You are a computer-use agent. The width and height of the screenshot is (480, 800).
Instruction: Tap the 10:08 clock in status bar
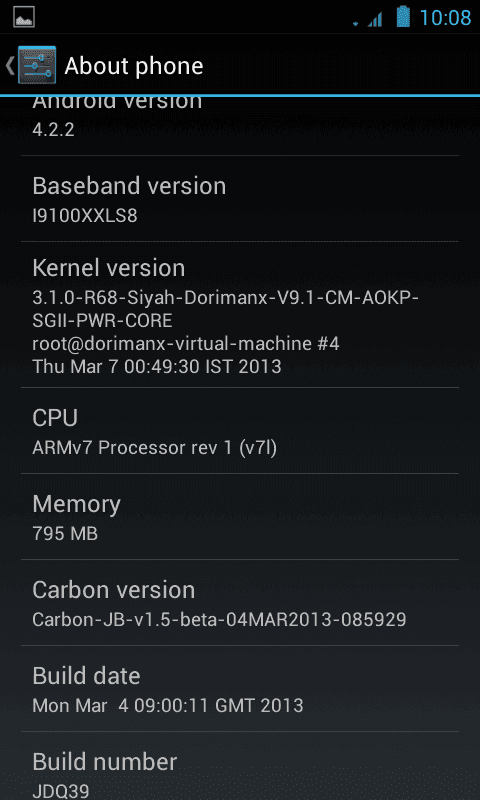[x=445, y=17]
